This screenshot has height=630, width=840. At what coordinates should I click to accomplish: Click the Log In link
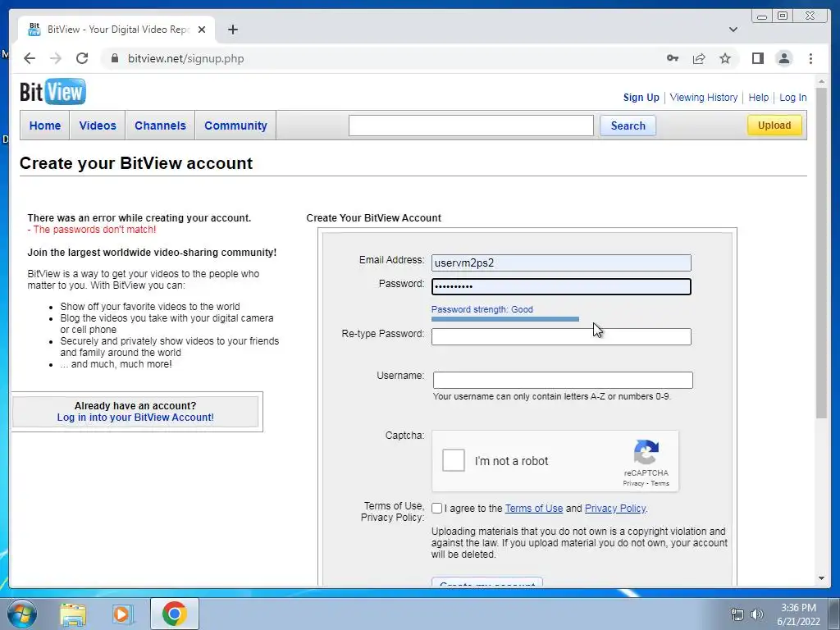pyautogui.click(x=793, y=98)
